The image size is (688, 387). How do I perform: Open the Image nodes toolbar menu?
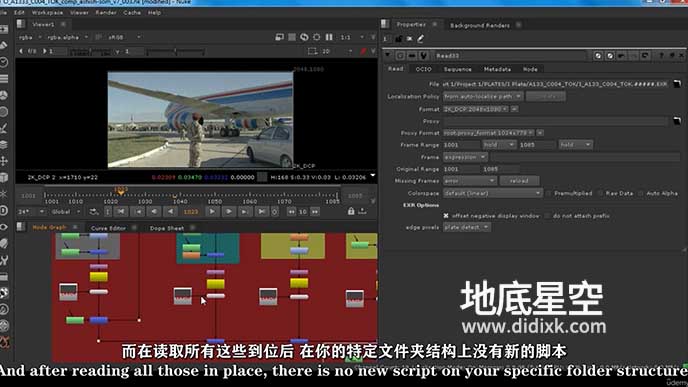click(x=4, y=29)
